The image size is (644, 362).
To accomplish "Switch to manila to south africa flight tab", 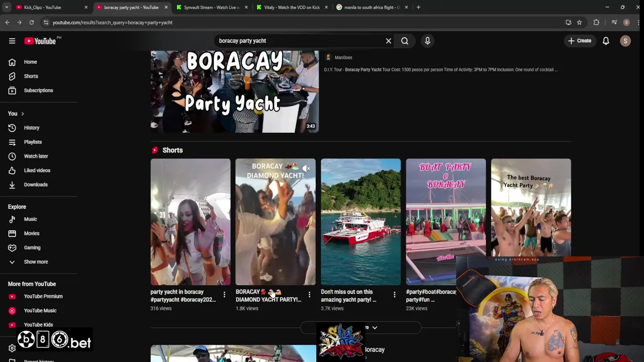I will [371, 8].
